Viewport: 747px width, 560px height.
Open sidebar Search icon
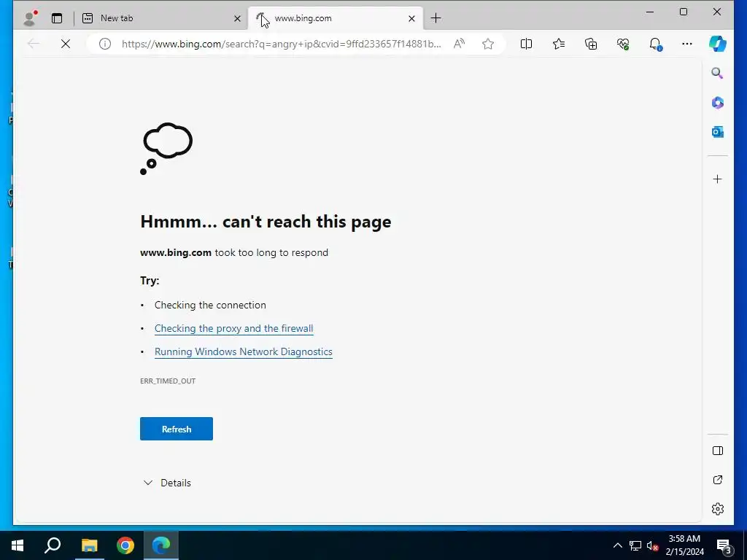coord(717,73)
